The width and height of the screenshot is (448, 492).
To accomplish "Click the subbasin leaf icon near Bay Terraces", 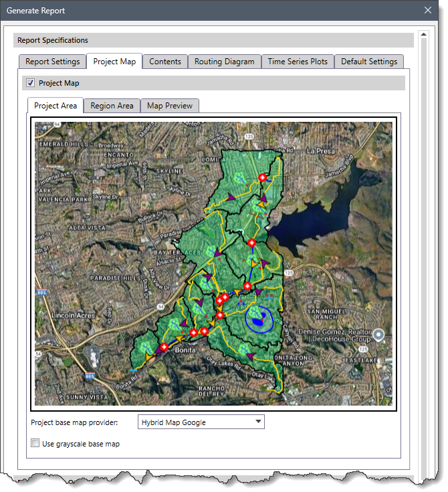I will [213, 250].
